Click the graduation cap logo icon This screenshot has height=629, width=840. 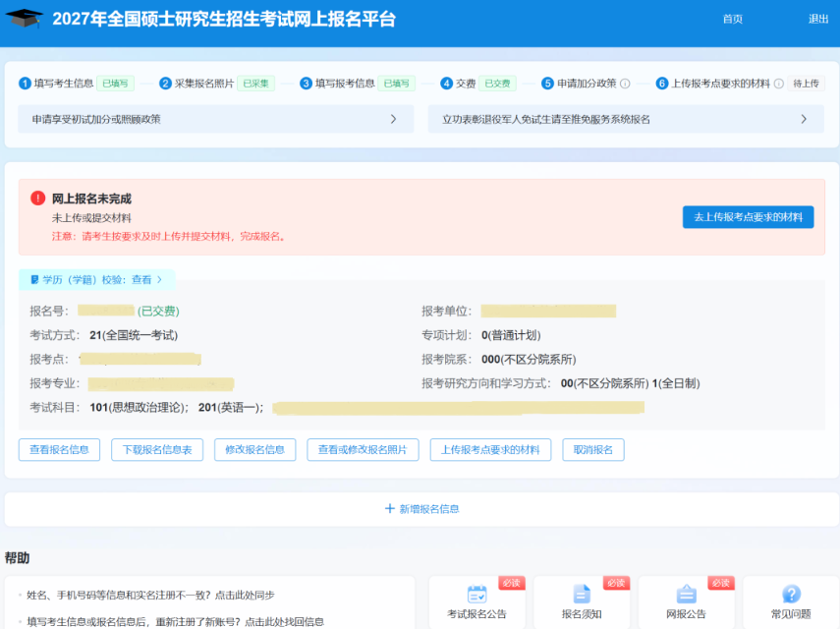(x=25, y=19)
